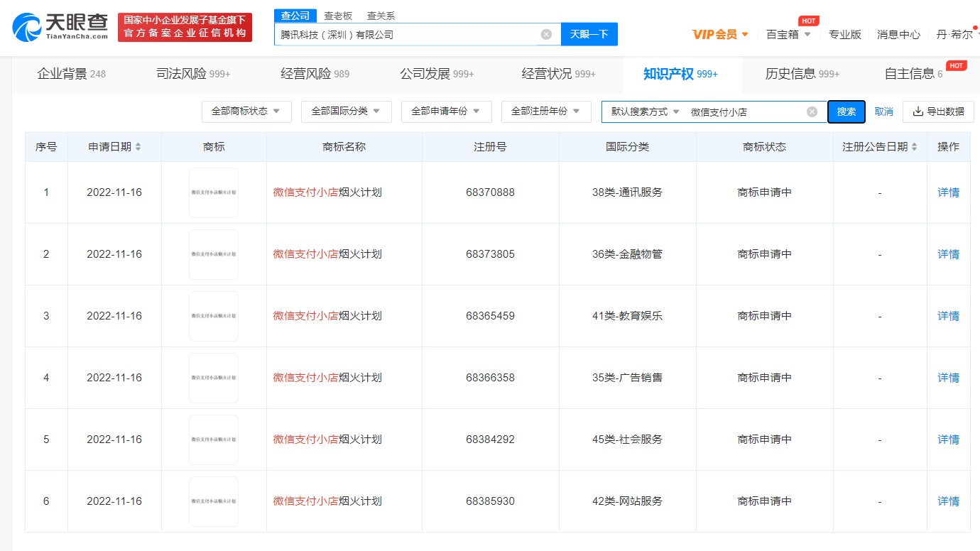Click the 41类-教育娱乐 classification cell
Image resolution: width=980 pixels, height=551 pixels.
[x=627, y=316]
